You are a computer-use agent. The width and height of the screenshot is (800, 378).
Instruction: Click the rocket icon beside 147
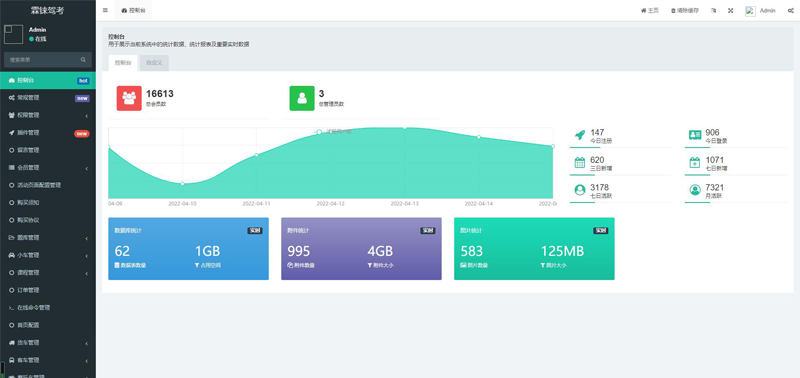click(580, 135)
